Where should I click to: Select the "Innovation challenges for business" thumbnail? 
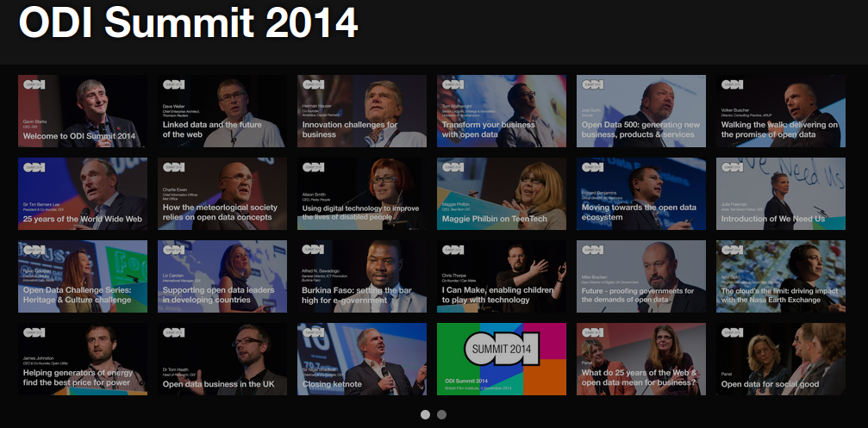point(362,111)
